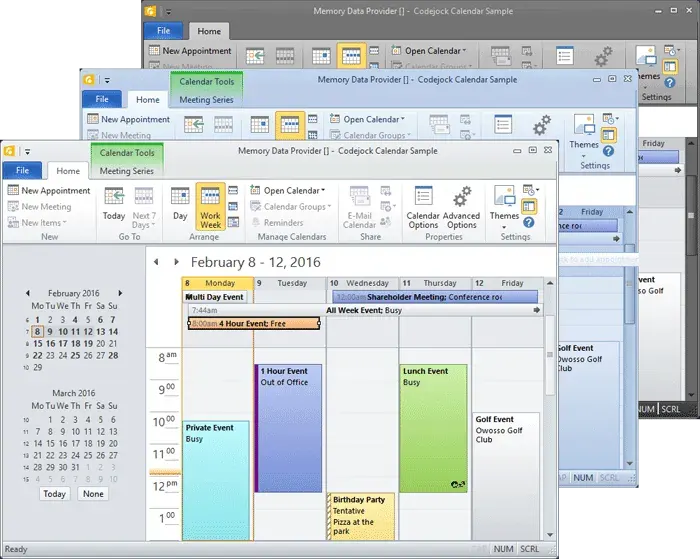Open the File tab in front window
Image resolution: width=700 pixels, height=559 pixels.
tap(22, 171)
